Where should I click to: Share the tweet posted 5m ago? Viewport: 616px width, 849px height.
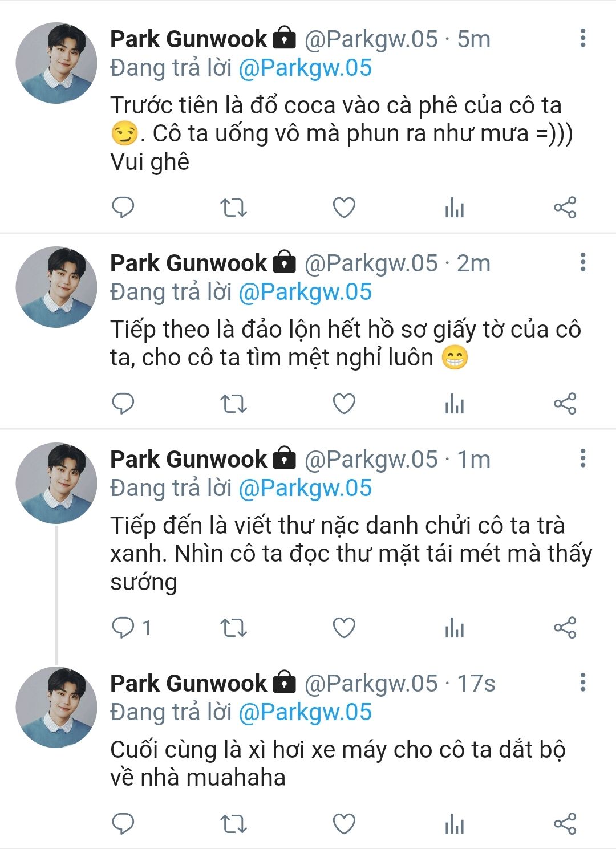[565, 208]
